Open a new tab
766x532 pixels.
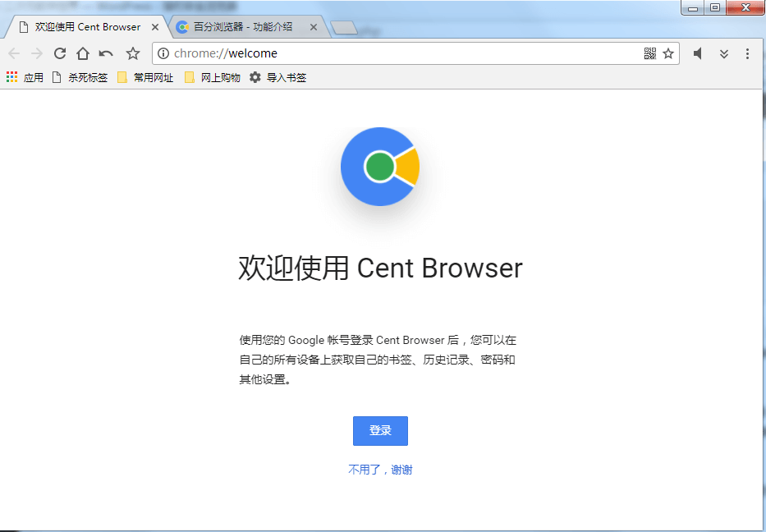tap(344, 29)
